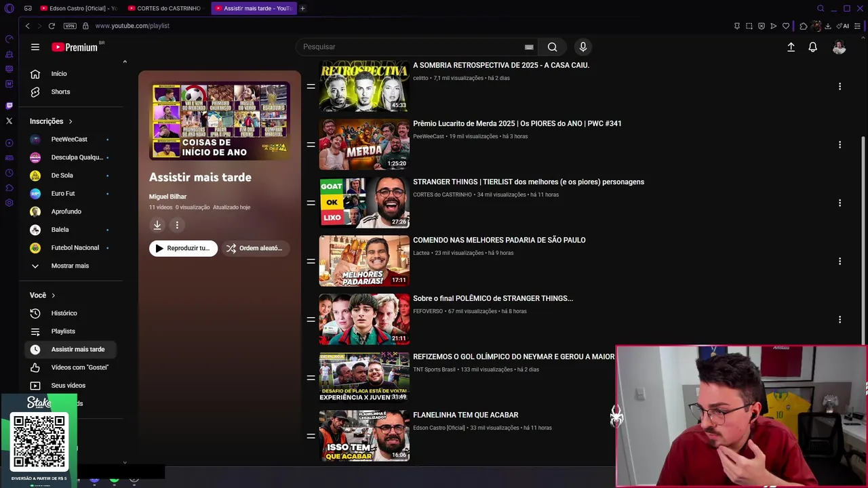Switch to CORTES do CASTRINHO tab
Viewport: 868px width, 488px height.
click(x=165, y=8)
